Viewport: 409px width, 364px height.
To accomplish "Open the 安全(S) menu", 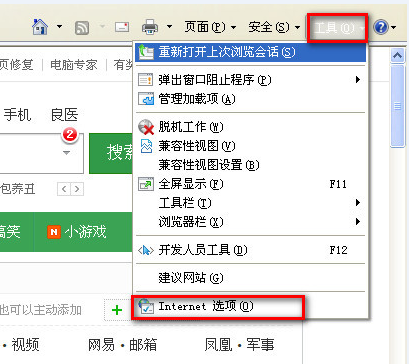I will [274, 27].
